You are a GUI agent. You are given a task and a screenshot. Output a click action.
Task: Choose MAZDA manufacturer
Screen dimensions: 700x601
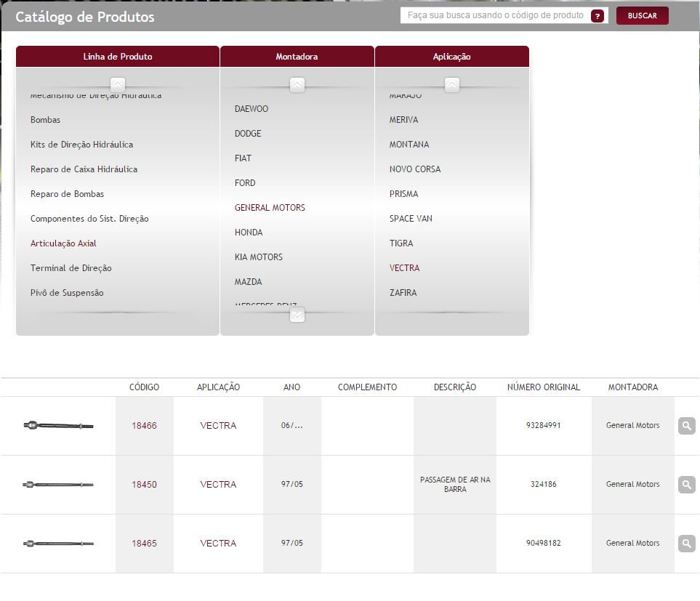(x=248, y=282)
